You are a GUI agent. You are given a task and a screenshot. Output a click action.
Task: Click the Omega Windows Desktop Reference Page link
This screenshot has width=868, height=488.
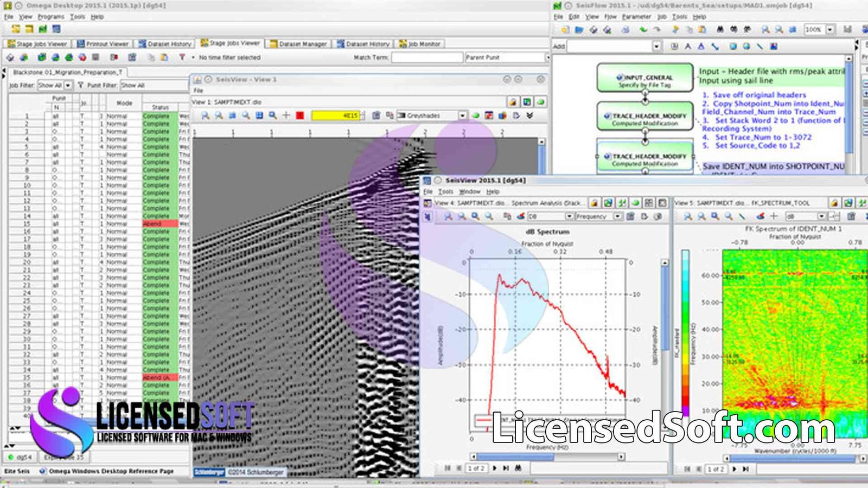pyautogui.click(x=111, y=471)
